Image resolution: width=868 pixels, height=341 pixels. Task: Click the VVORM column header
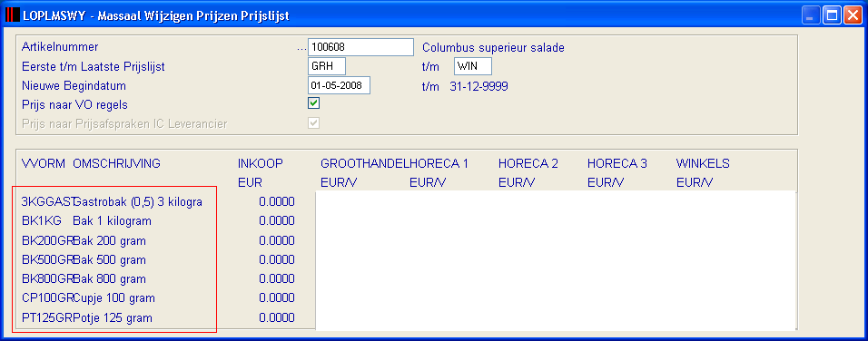coord(44,163)
